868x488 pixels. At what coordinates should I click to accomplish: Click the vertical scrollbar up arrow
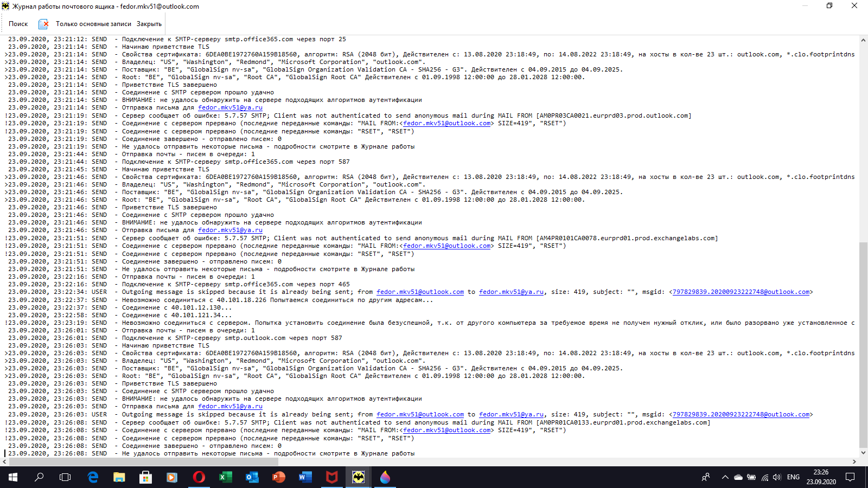point(863,40)
